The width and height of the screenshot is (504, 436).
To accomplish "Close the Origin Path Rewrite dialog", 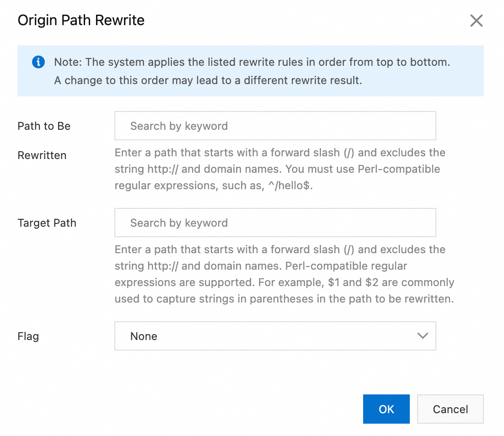I will (x=476, y=21).
